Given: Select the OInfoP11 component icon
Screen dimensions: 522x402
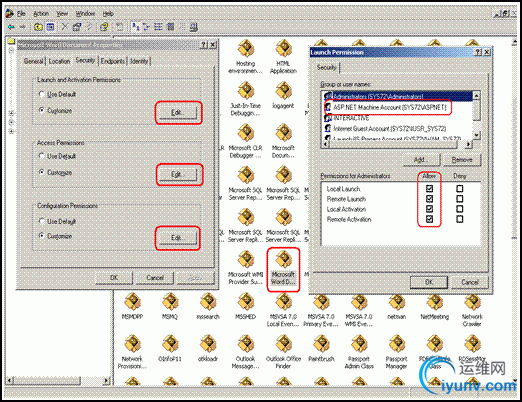Looking at the screenshot, I should pyautogui.click(x=170, y=344).
